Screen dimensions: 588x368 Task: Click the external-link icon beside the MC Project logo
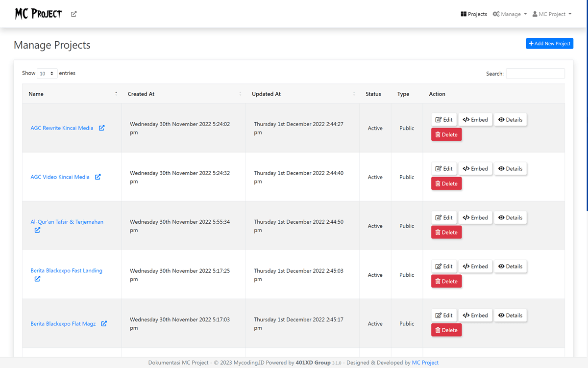73,14
